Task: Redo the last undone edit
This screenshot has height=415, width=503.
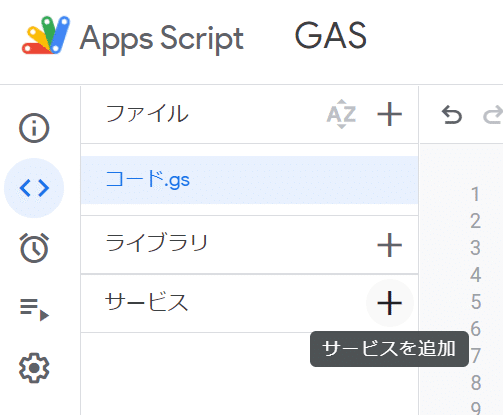Action: point(493,114)
